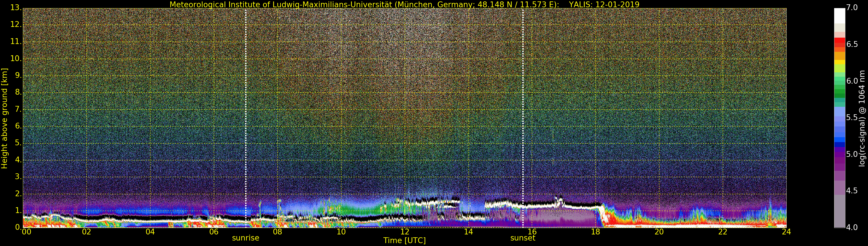
Task: Click the height tick label '11.'
Action: [16, 41]
